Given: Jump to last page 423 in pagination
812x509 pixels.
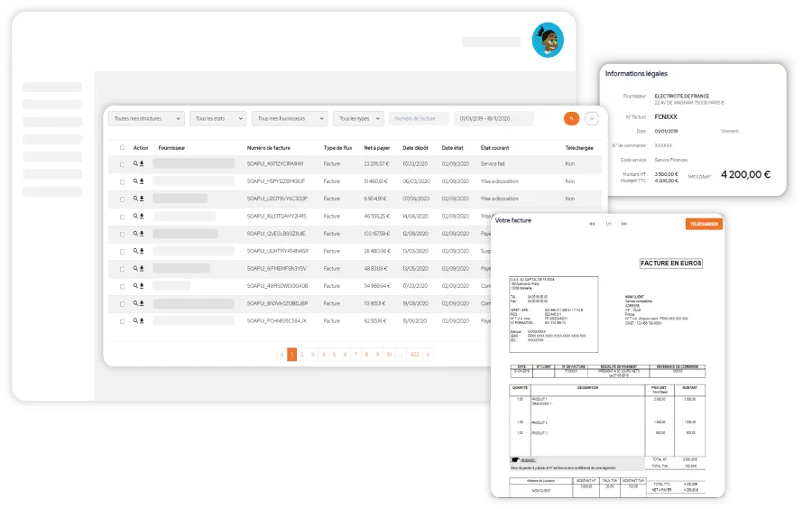Looking at the screenshot, I should pos(414,355).
